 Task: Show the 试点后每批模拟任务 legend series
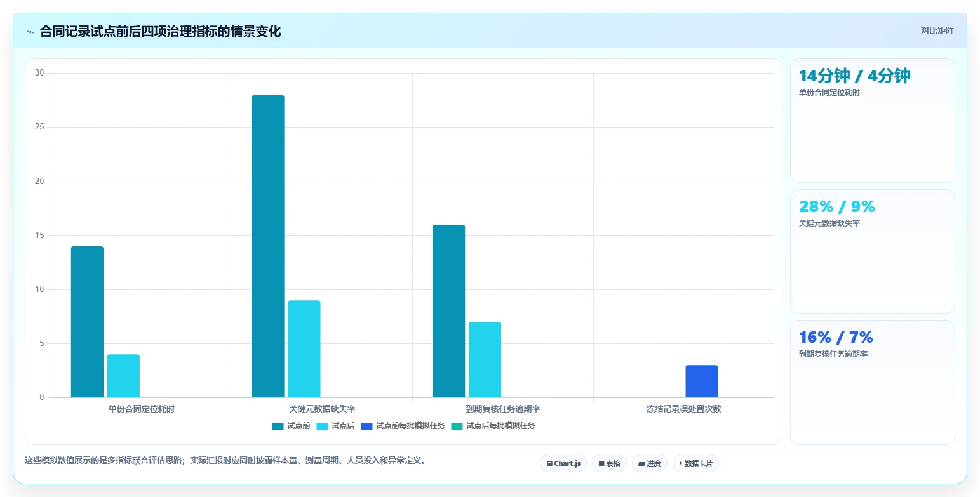(493, 426)
